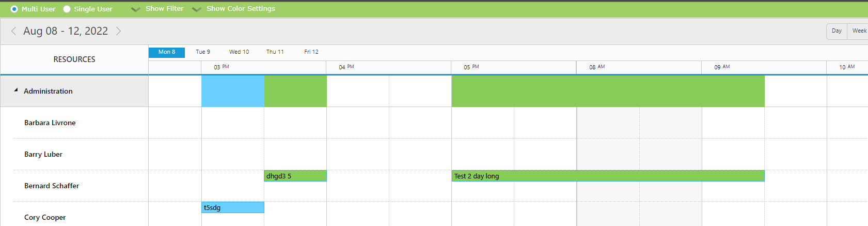Screen dimensions: 868x226
Task: Switch to the Week view
Action: pos(859,31)
